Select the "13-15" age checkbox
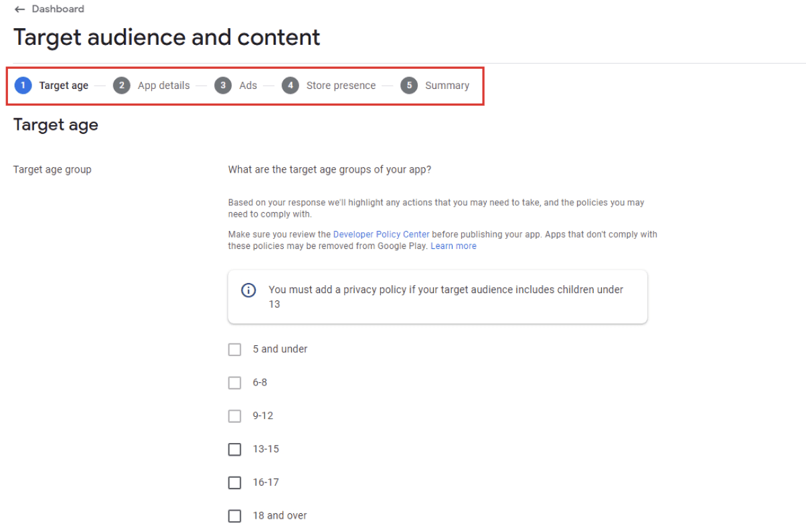 tap(234, 449)
